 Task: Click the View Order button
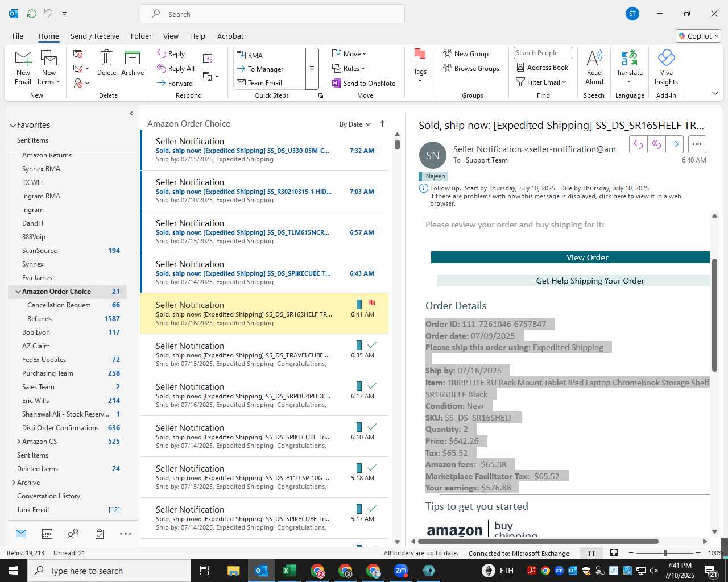[570, 257]
